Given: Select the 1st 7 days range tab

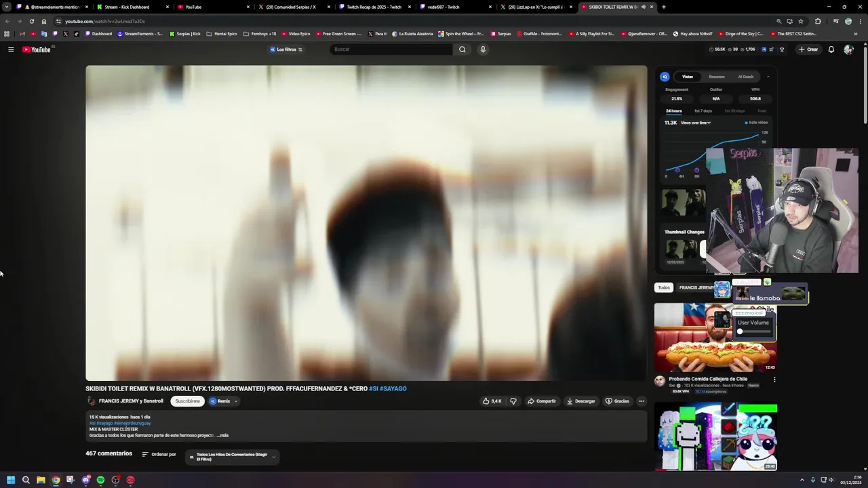Looking at the screenshot, I should coord(703,111).
